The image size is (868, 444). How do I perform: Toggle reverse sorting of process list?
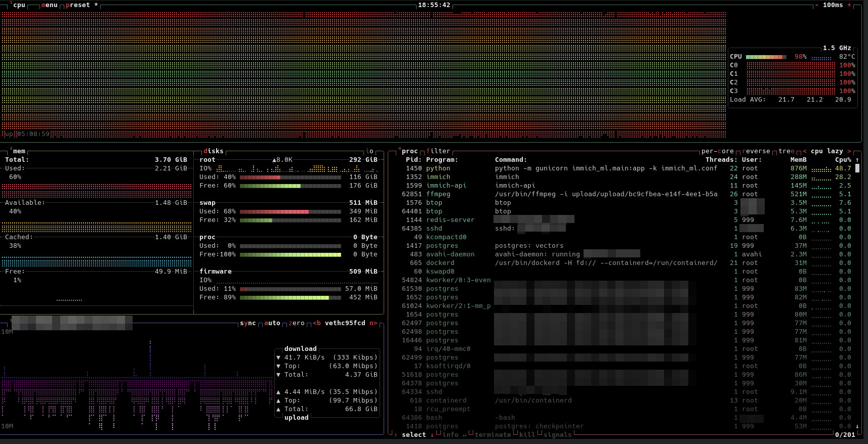756,151
